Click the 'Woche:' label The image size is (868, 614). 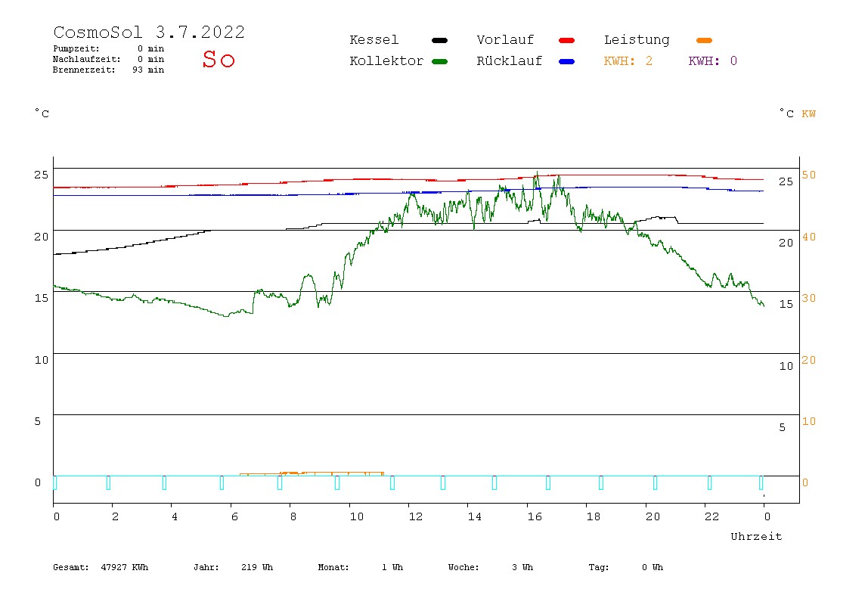coord(463,567)
